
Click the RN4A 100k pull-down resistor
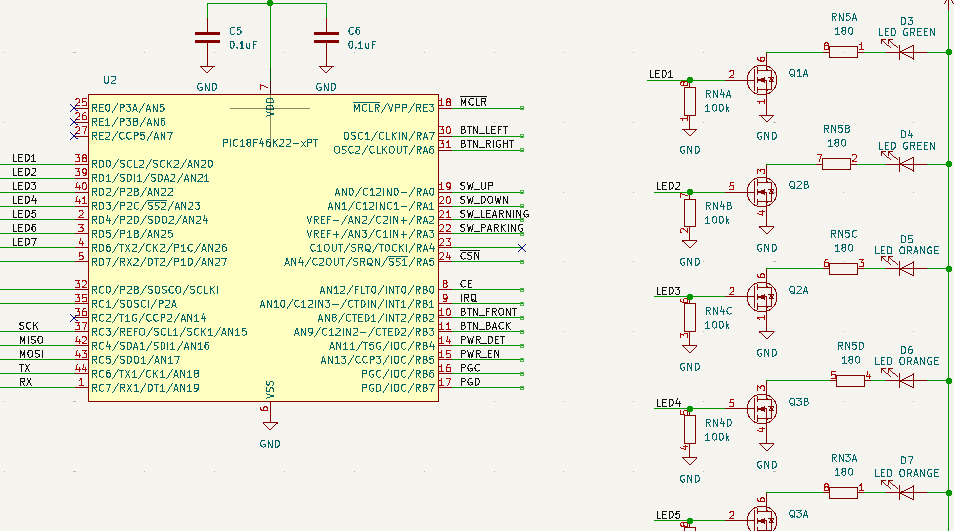tap(688, 102)
